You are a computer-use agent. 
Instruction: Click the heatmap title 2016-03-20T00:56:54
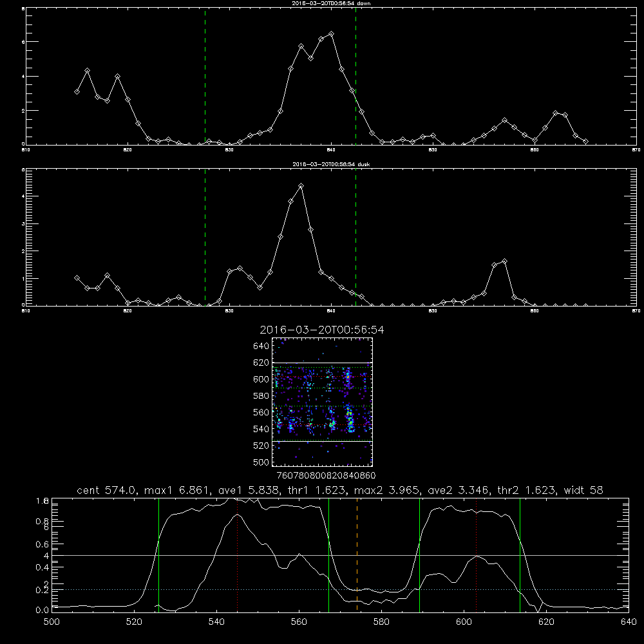pyautogui.click(x=322, y=330)
